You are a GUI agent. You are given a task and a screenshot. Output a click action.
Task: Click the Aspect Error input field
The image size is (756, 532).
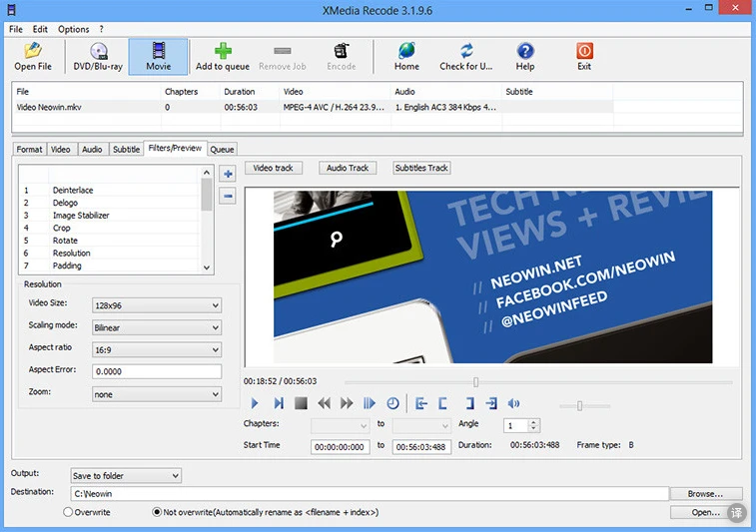pos(156,371)
